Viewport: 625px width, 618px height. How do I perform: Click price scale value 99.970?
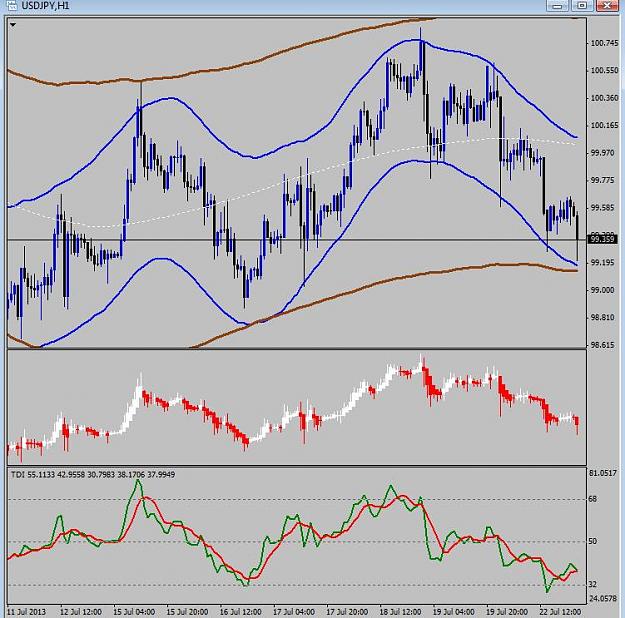[x=602, y=153]
